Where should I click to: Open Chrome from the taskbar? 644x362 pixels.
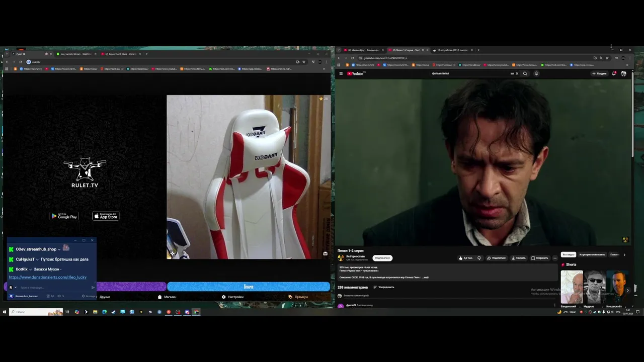coord(196,312)
